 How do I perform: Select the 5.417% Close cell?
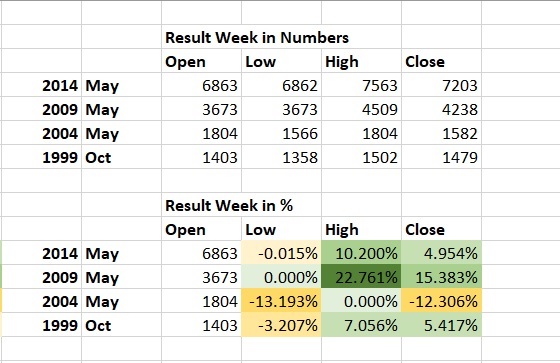point(441,325)
